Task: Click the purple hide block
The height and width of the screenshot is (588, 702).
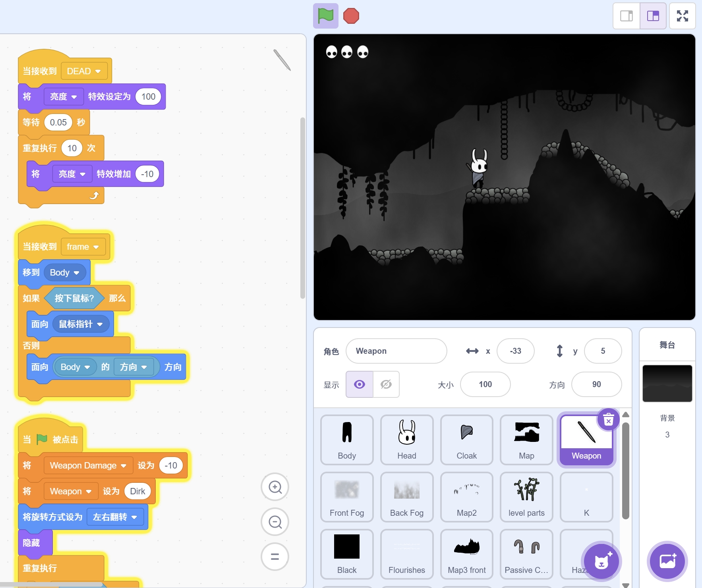Action: (35, 543)
